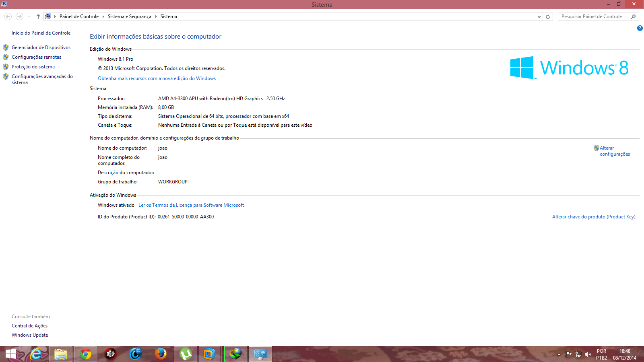Expand the chevron after Painel de Controle
This screenshot has height=362, width=644.
click(x=103, y=16)
